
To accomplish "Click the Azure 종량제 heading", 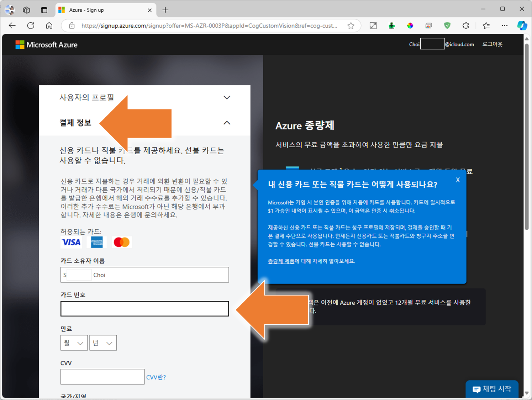I will (305, 126).
